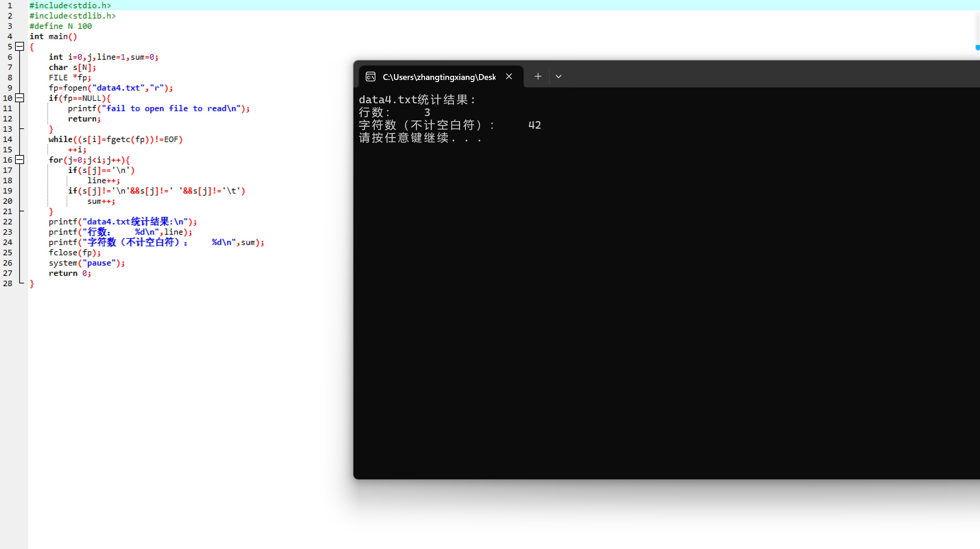Viewport: 980px width, 549px height.
Task: Click the closing brace on line 28
Action: point(32,283)
